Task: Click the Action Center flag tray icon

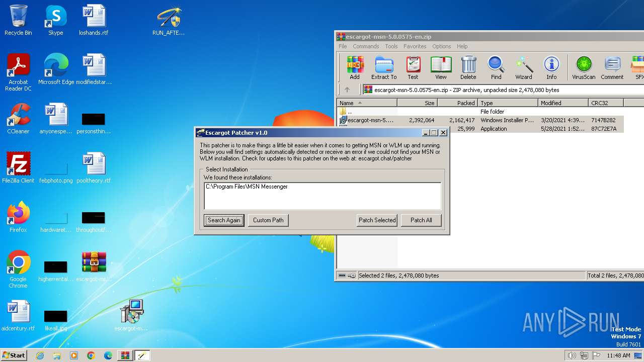Action: [x=596, y=355]
